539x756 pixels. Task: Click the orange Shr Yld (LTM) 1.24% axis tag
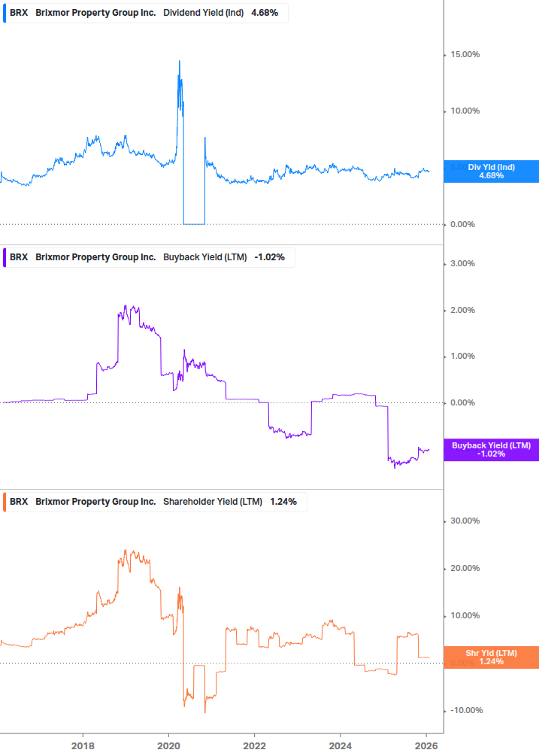tap(491, 657)
